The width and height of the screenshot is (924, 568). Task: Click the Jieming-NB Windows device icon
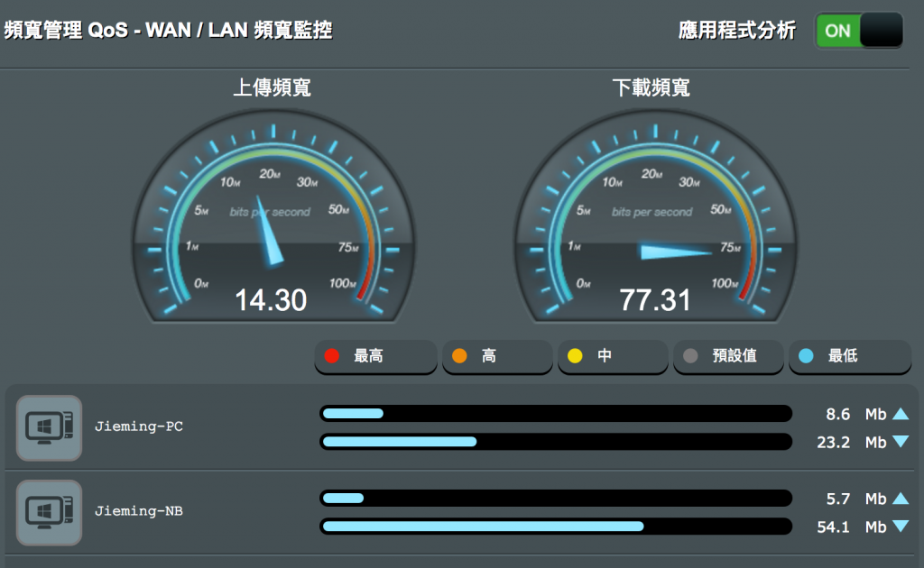coord(49,513)
